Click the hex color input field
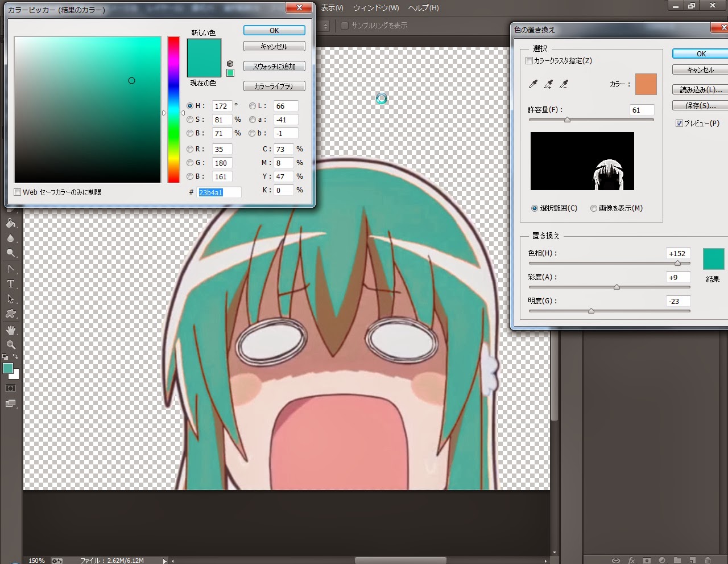Image resolution: width=728 pixels, height=564 pixels. pos(219,192)
